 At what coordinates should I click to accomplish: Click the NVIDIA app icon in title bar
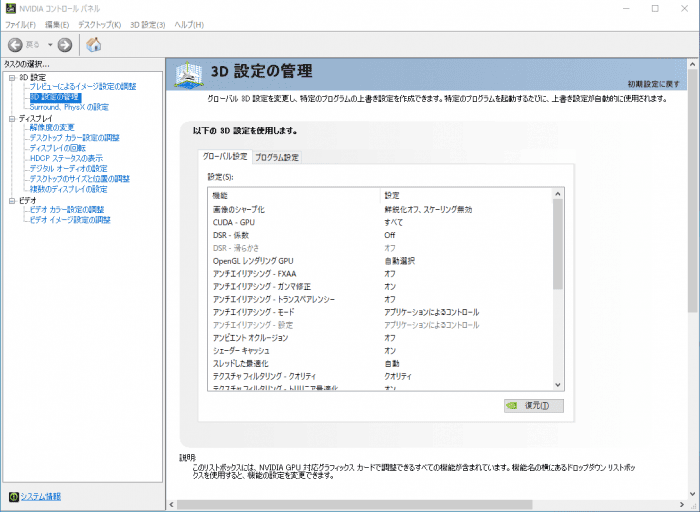11,8
